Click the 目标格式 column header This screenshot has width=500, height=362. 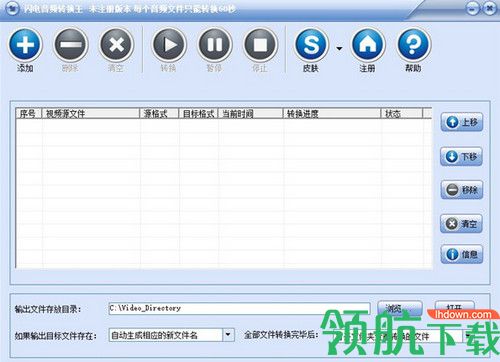198,114
